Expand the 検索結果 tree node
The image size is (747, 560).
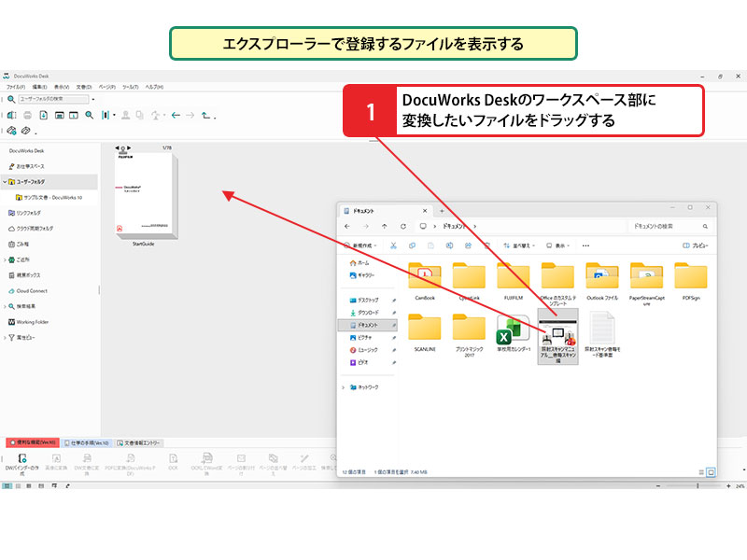click(x=5, y=307)
